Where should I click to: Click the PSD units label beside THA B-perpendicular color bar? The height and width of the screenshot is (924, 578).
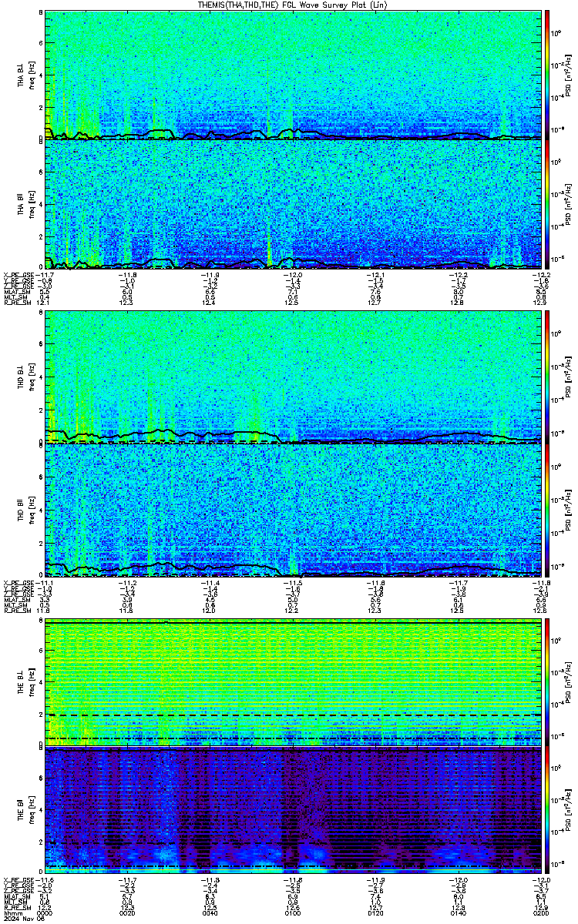click(568, 75)
